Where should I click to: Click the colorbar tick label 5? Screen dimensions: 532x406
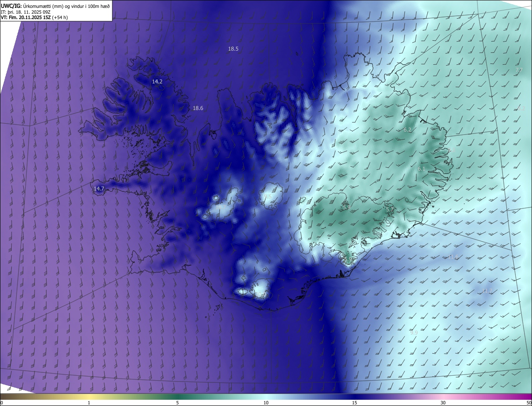177,403
